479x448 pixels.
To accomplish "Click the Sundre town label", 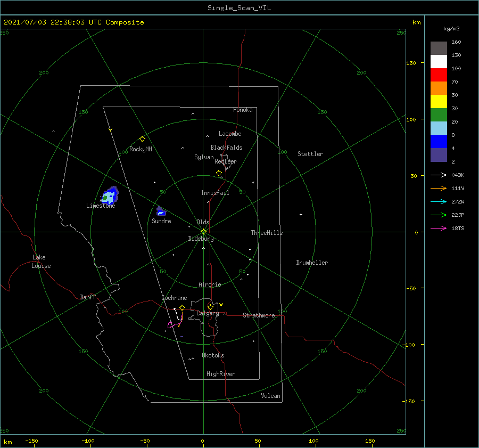I will tap(161, 221).
